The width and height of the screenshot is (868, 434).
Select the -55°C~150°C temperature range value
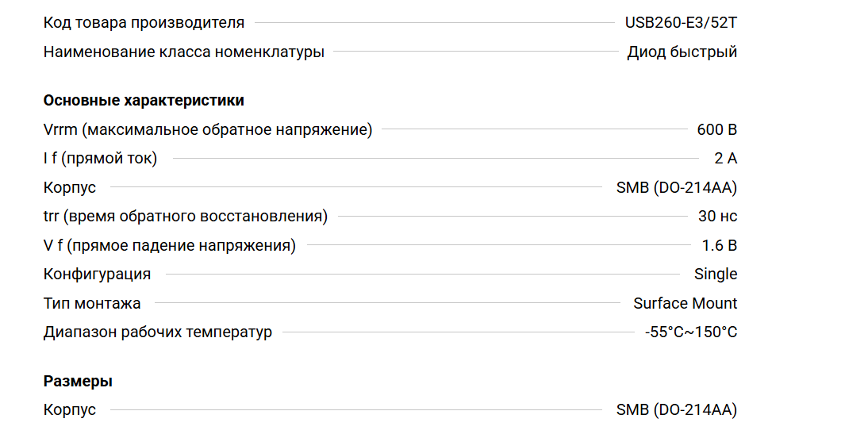click(690, 332)
